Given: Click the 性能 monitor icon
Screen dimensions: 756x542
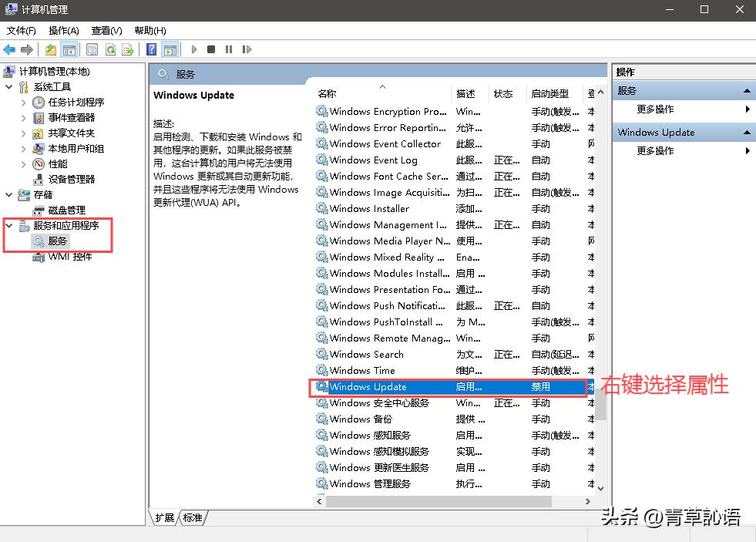Looking at the screenshot, I should [x=39, y=164].
